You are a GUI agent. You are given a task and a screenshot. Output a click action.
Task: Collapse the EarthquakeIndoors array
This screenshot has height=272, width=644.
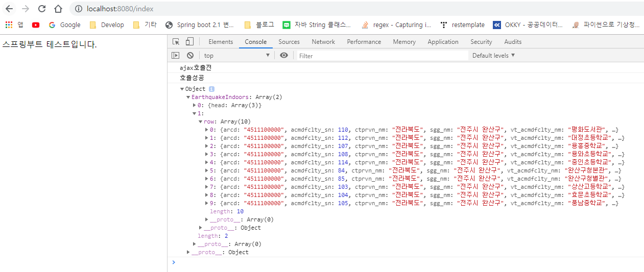[188, 97]
